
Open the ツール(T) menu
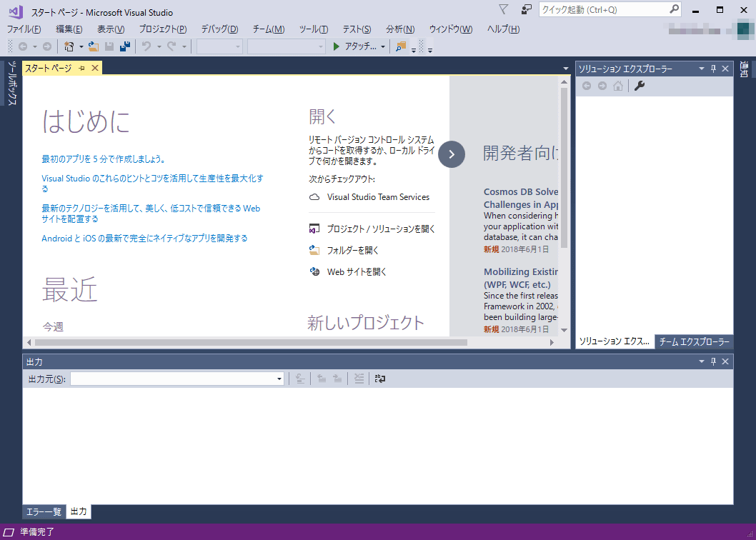coord(314,29)
